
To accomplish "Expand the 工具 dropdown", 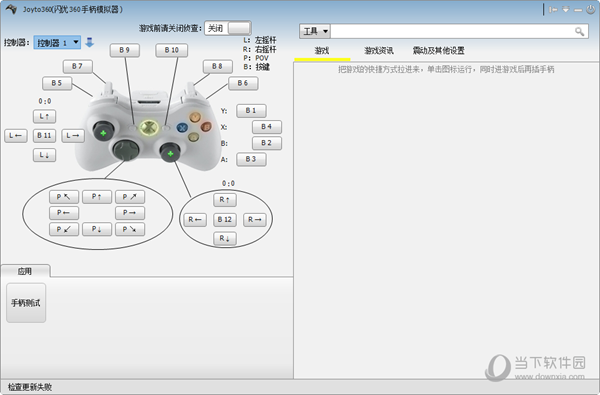I will click(x=315, y=31).
